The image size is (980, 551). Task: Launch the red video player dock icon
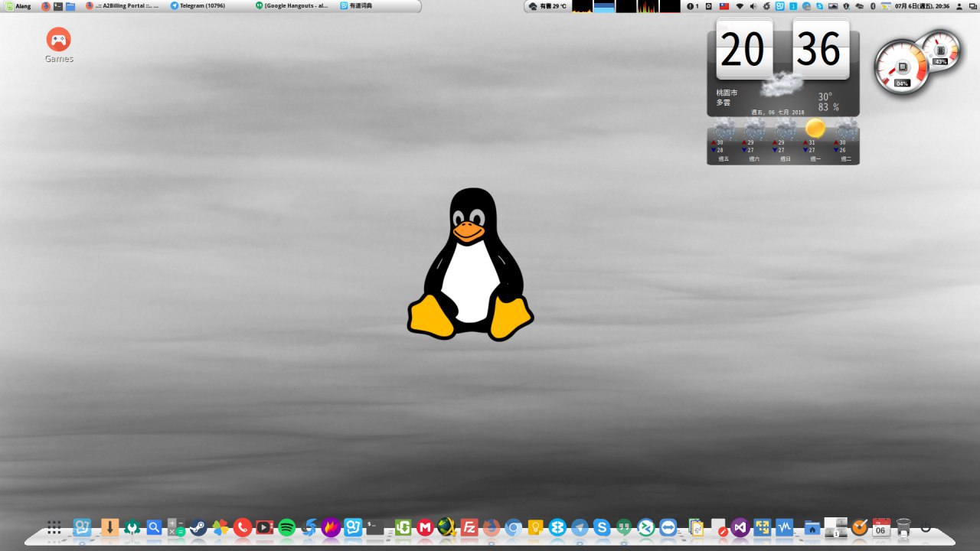(x=265, y=527)
